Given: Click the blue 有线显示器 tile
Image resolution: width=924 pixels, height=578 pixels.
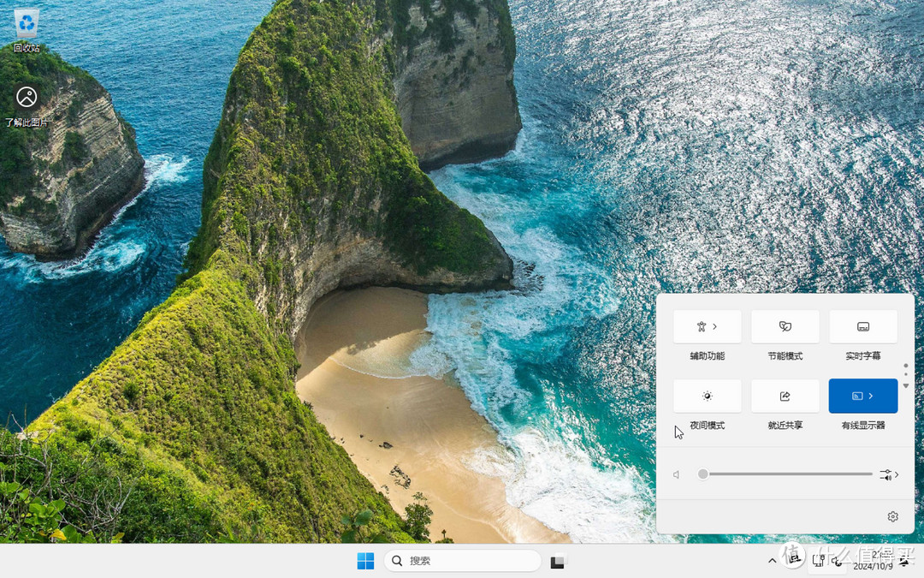Looking at the screenshot, I should coord(862,396).
